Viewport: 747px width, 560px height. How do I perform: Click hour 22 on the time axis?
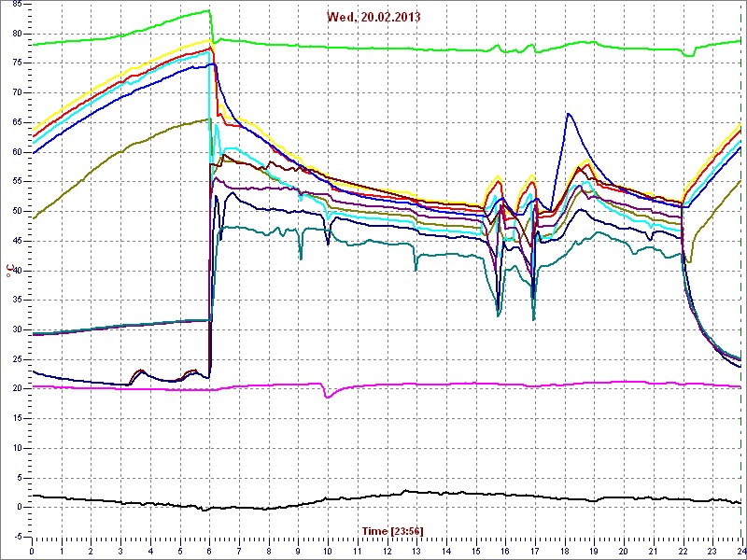tap(684, 549)
